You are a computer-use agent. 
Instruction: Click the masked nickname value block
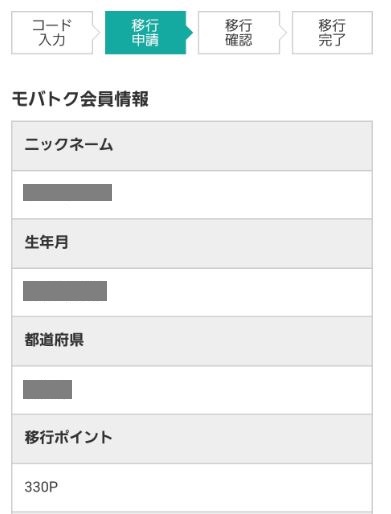tap(67, 192)
